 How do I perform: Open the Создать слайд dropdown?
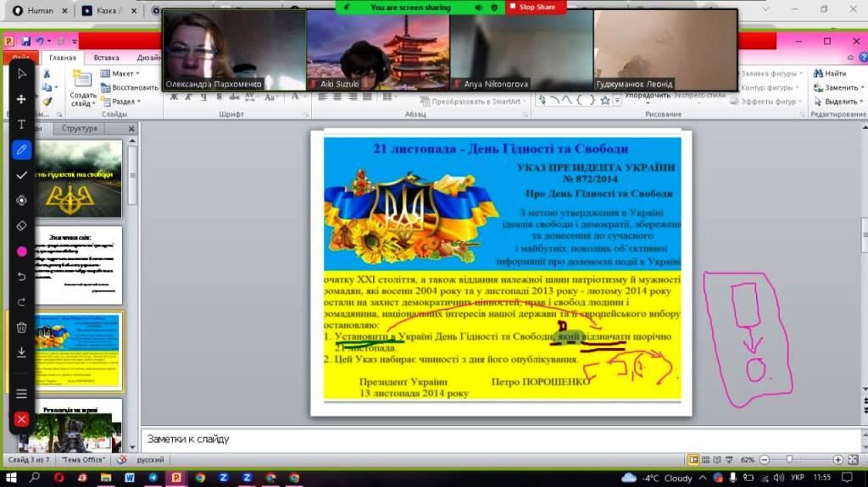click(82, 100)
